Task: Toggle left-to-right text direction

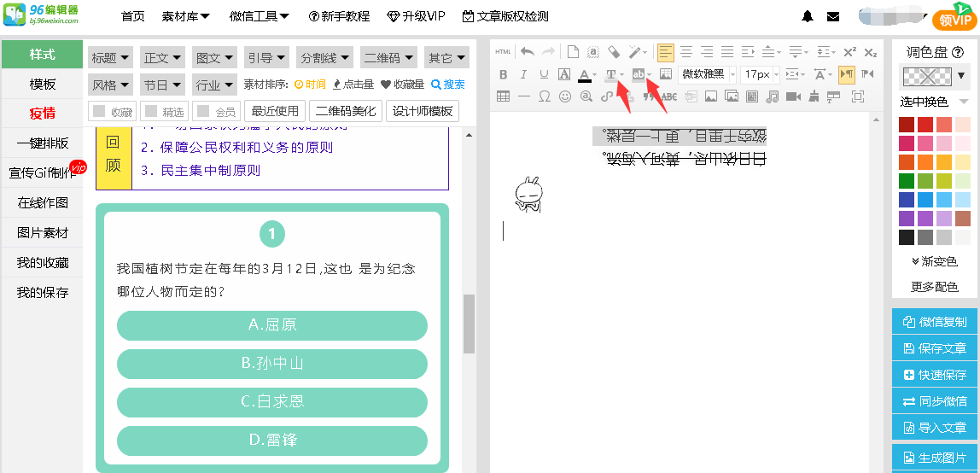Action: point(847,74)
